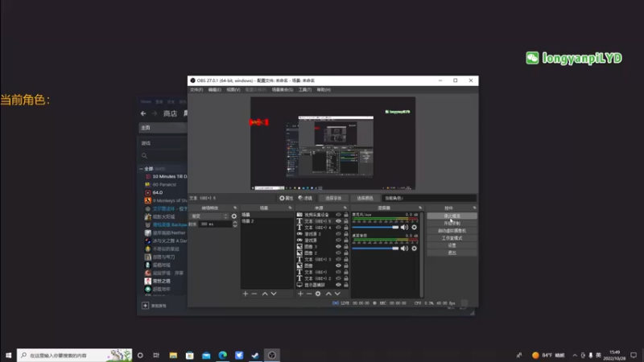The image size is (644, 362).
Task: Pop out the 来源 dock panel icon
Action: point(345,208)
